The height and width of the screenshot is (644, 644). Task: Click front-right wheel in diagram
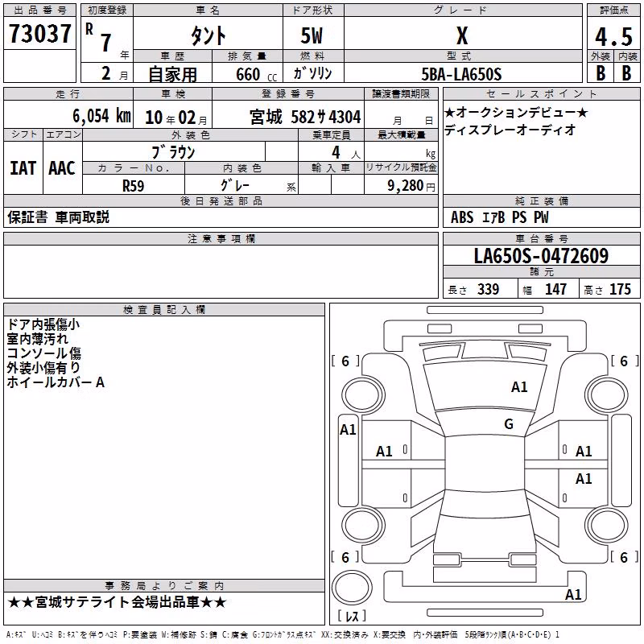(606, 395)
